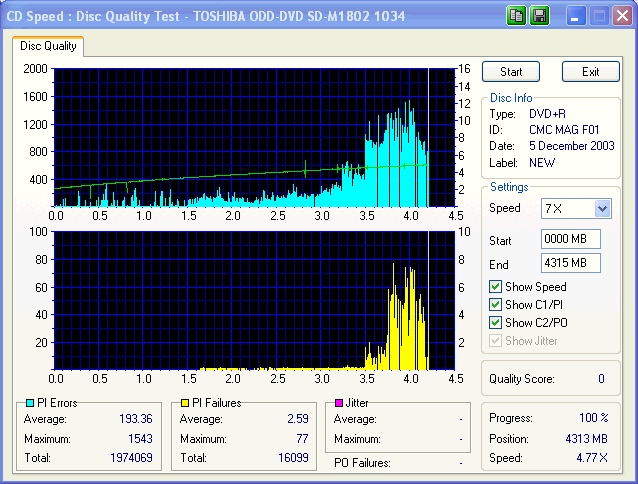Close the Disc Quality Test window
The width and height of the screenshot is (638, 484).
(x=621, y=16)
